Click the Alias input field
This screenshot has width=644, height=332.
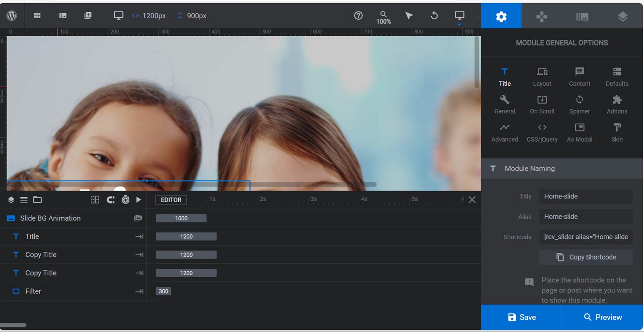pos(586,217)
